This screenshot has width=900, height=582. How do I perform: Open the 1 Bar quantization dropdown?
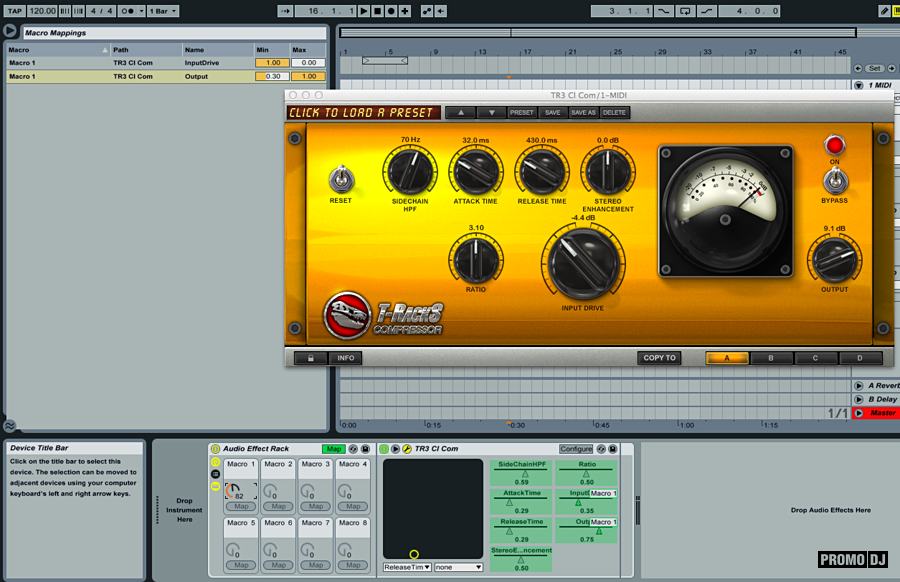pyautogui.click(x=163, y=11)
